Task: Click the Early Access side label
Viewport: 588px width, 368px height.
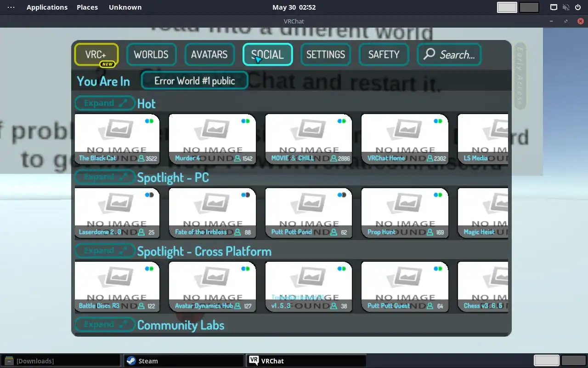Action: click(520, 76)
